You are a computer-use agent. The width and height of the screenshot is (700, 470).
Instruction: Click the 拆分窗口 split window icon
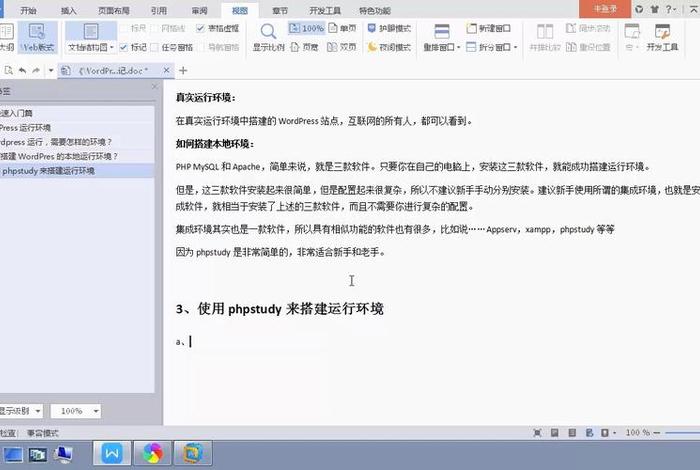[x=471, y=47]
